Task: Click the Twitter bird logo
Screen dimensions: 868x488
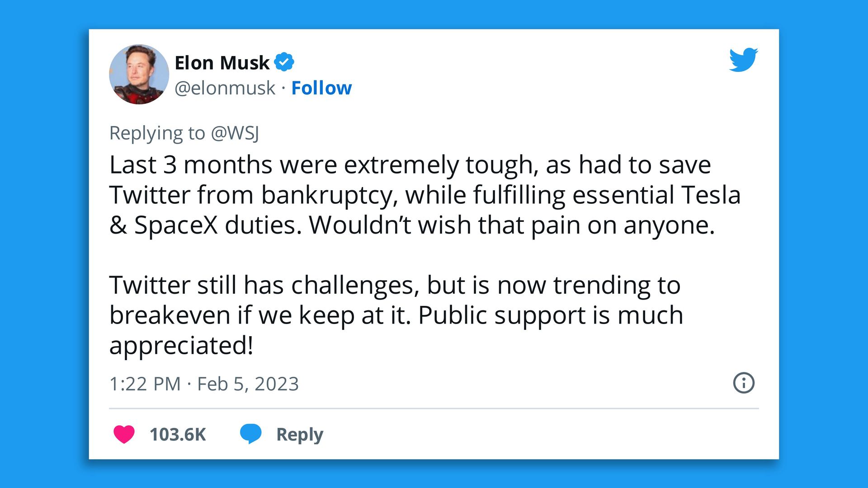Action: point(743,60)
